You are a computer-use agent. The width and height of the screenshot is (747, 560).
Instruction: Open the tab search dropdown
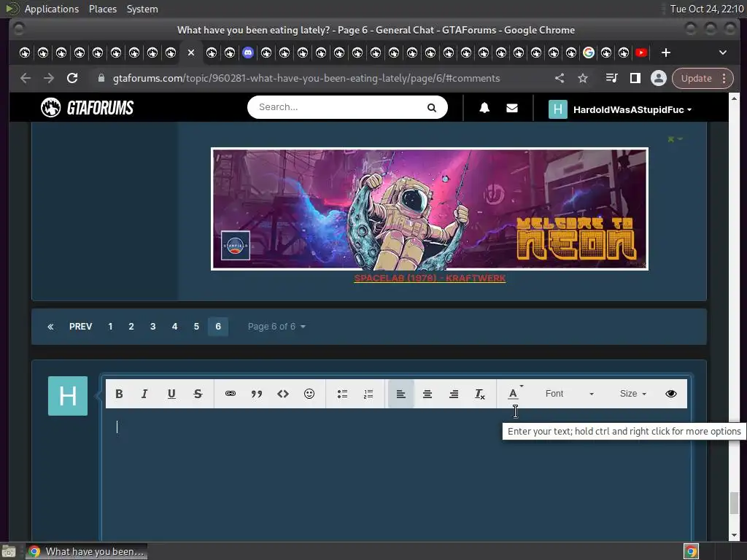click(723, 52)
